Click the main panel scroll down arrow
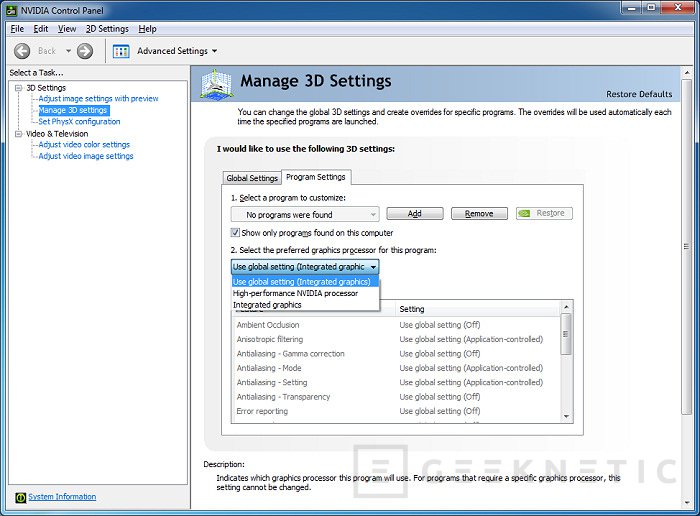 (687, 503)
